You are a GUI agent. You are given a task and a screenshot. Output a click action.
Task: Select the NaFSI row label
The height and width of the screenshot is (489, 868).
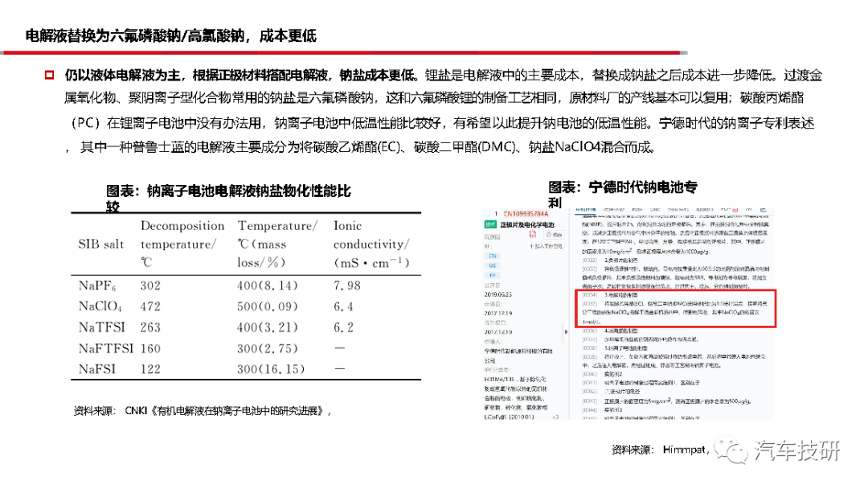click(97, 369)
